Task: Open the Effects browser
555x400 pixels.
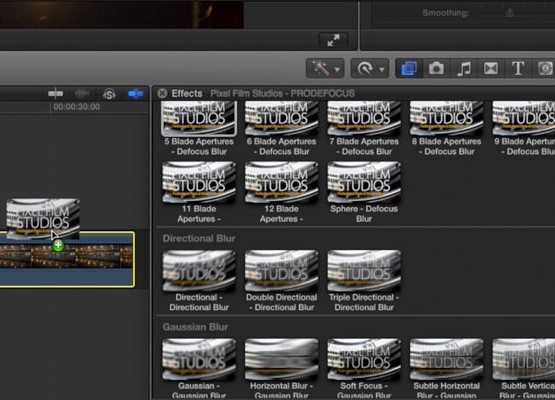Action: tap(408, 68)
